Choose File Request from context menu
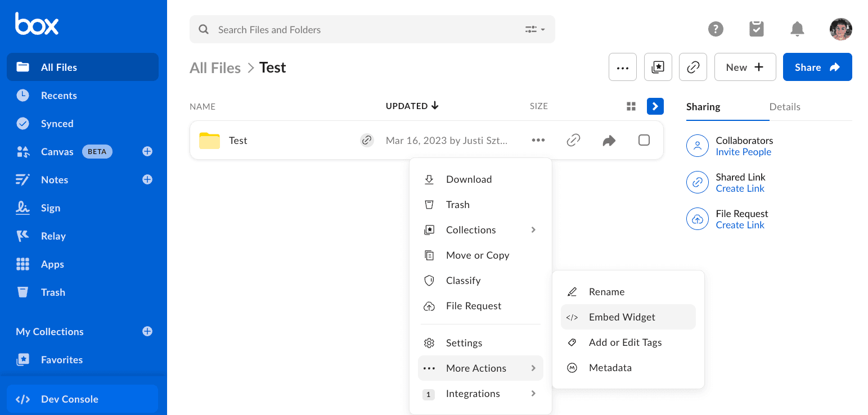Screen dimensions: 868x415 click(x=480, y=306)
